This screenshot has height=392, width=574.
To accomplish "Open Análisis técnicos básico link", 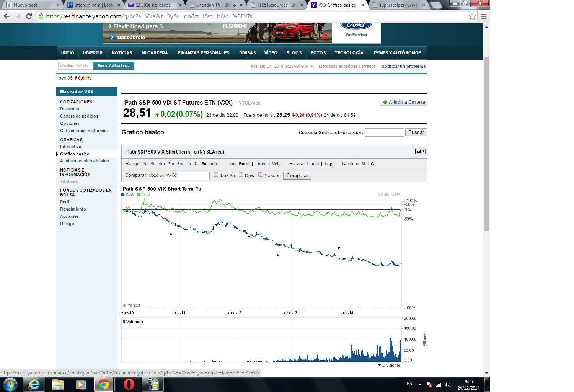I will point(85,161).
